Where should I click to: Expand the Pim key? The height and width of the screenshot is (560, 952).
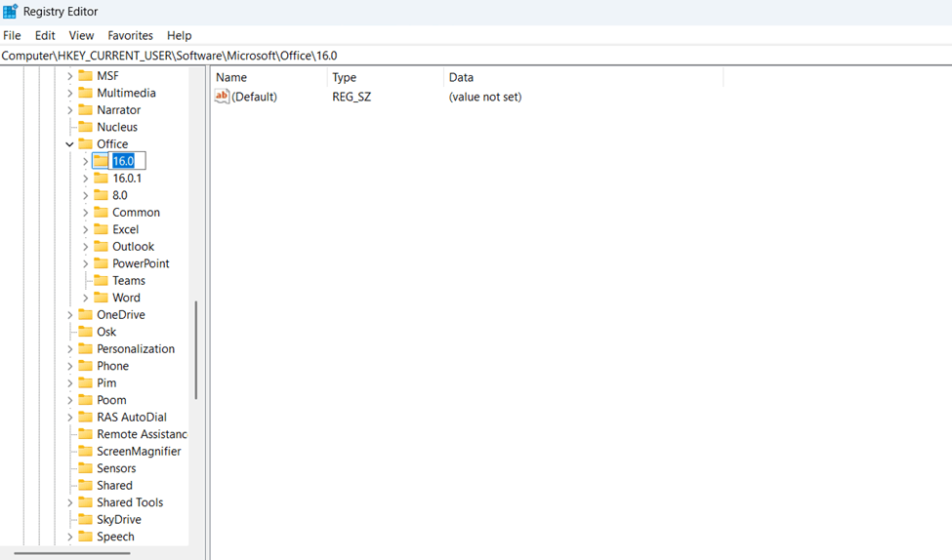(x=70, y=382)
